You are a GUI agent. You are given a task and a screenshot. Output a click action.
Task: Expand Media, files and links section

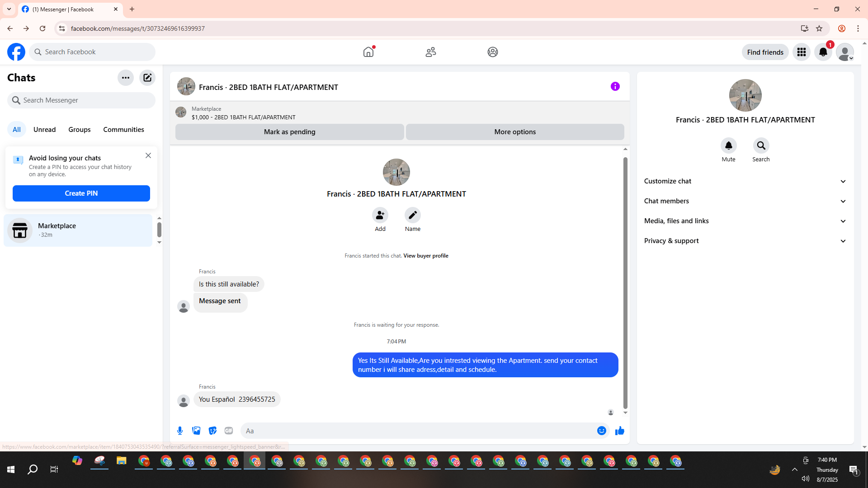(x=745, y=221)
